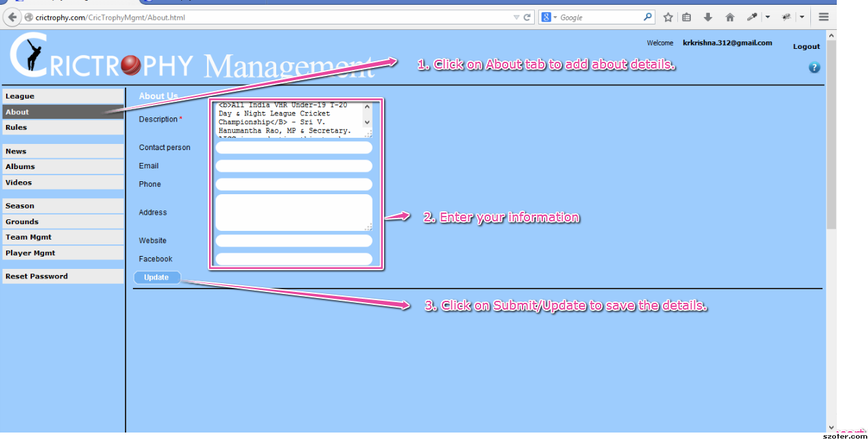
Task: Click the blue help question mark icon
Action: tap(814, 67)
